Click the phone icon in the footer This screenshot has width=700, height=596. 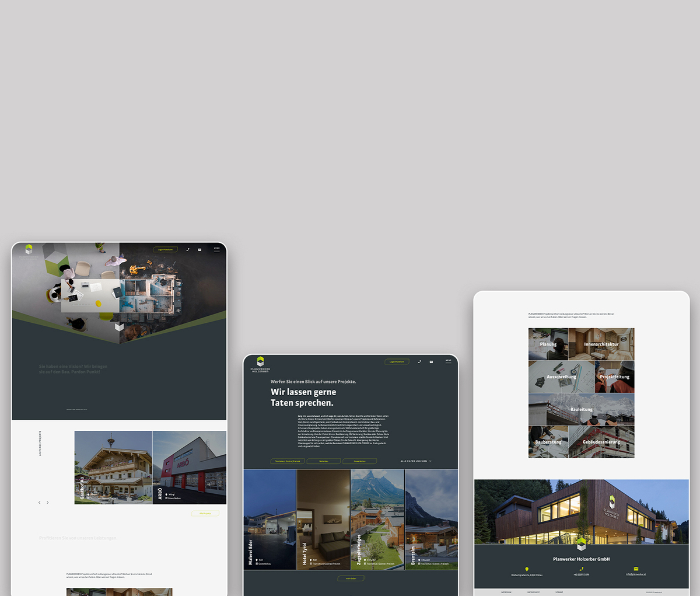(581, 569)
